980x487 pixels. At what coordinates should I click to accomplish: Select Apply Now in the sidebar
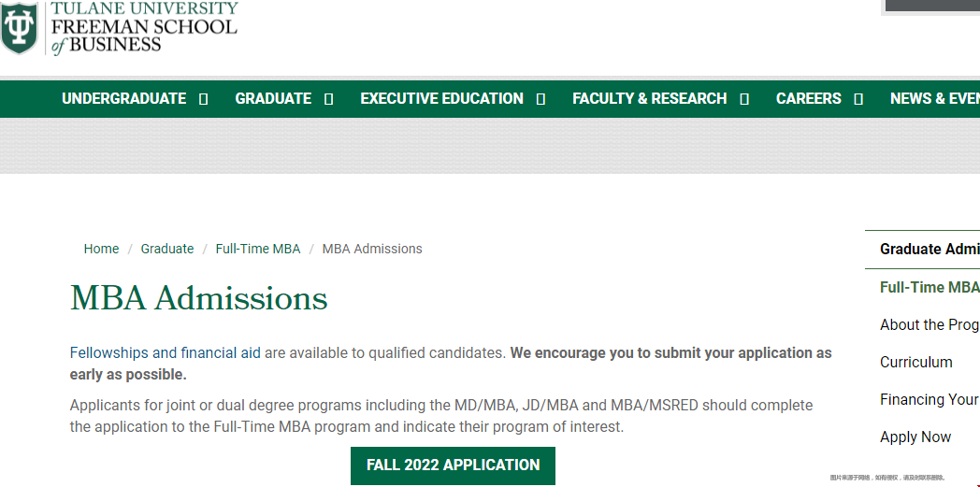915,437
